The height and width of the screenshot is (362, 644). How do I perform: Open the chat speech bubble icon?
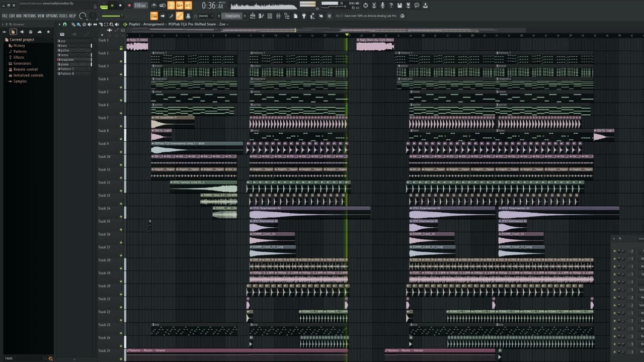pyautogui.click(x=417, y=5)
